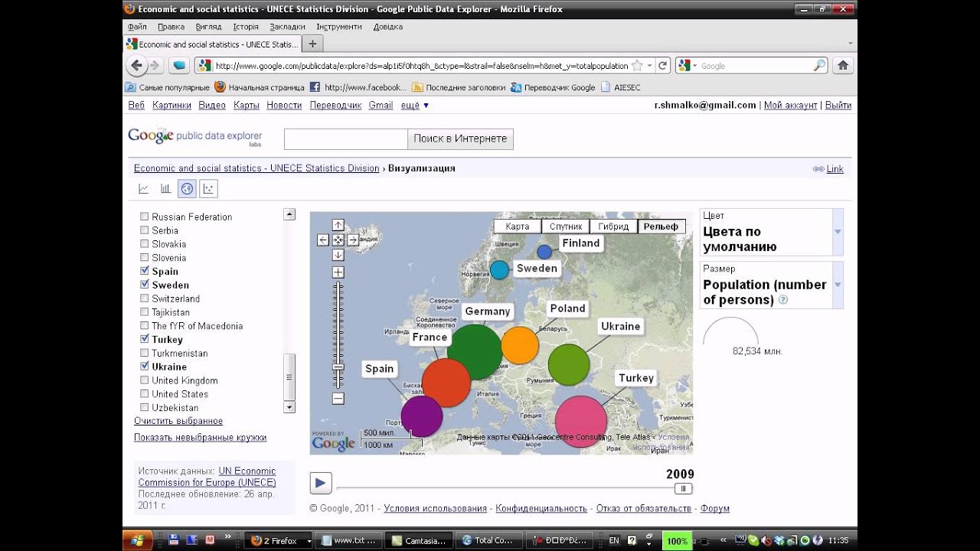This screenshot has width=980, height=551.
Task: Reset map to last result center button
Action: pos(338,240)
